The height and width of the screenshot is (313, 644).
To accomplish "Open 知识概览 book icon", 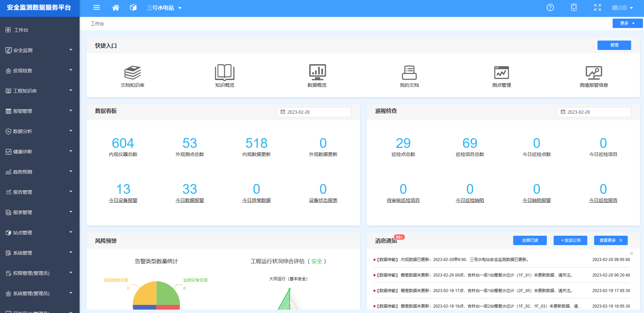I will (225, 72).
